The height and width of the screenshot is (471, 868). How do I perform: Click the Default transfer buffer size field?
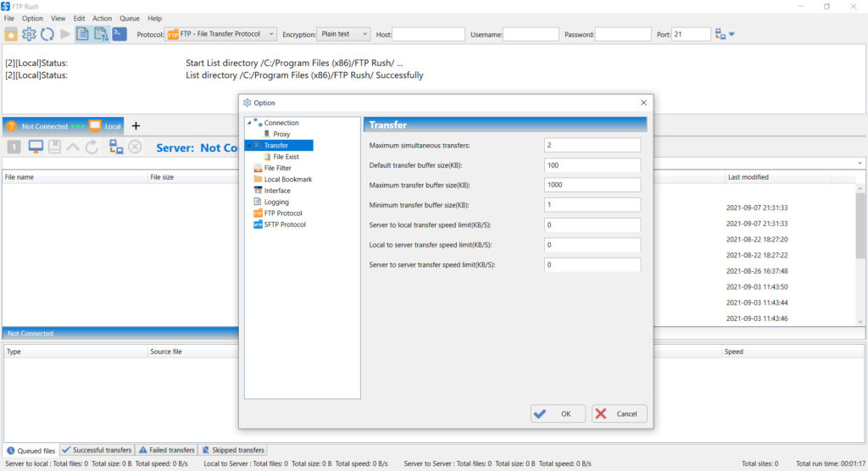pos(593,165)
